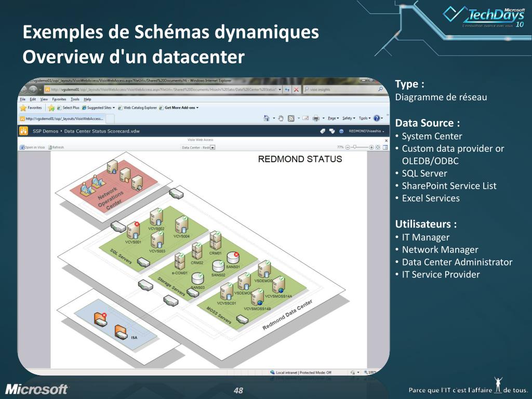Open the Favorites menu in menu bar

(x=59, y=99)
